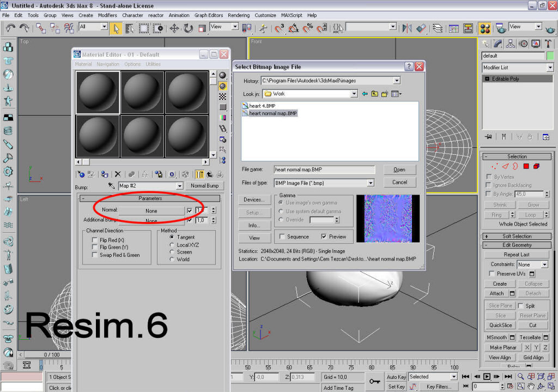Click the Rotate tool icon
This screenshot has height=392, width=558.
pos(188,28)
